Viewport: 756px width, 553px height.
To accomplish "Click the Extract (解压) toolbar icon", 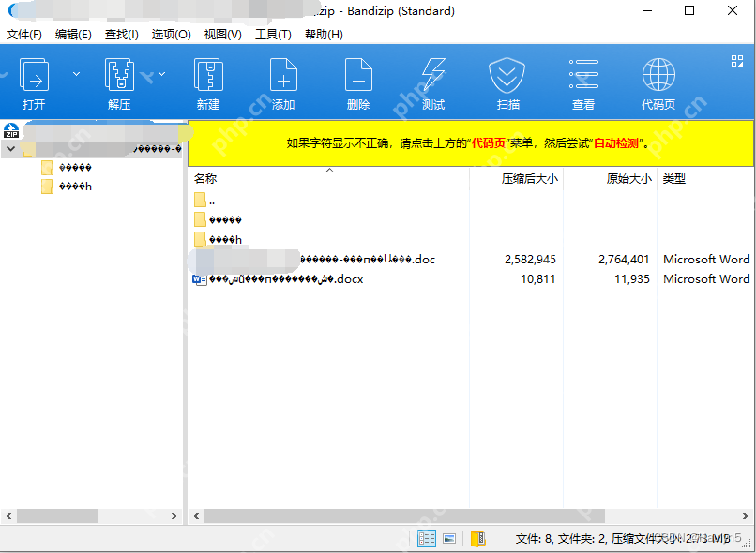I will [119, 75].
